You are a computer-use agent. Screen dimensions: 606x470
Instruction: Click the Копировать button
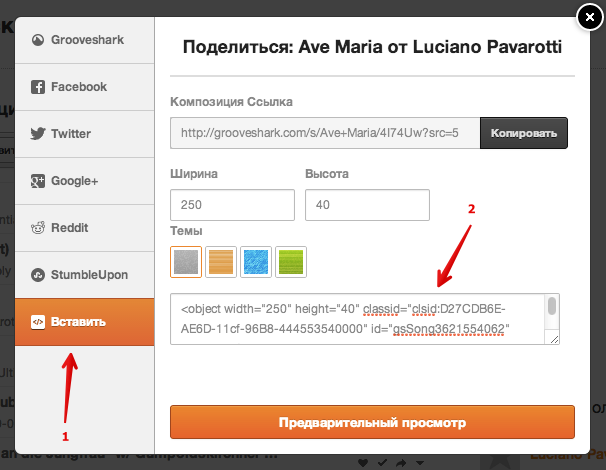(524, 133)
